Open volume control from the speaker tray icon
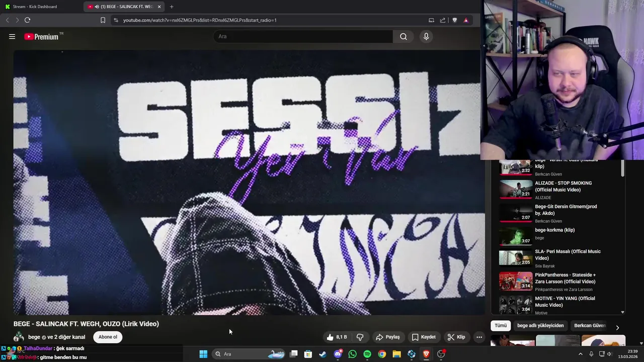Screen dimensions: 644x362 click(609, 354)
